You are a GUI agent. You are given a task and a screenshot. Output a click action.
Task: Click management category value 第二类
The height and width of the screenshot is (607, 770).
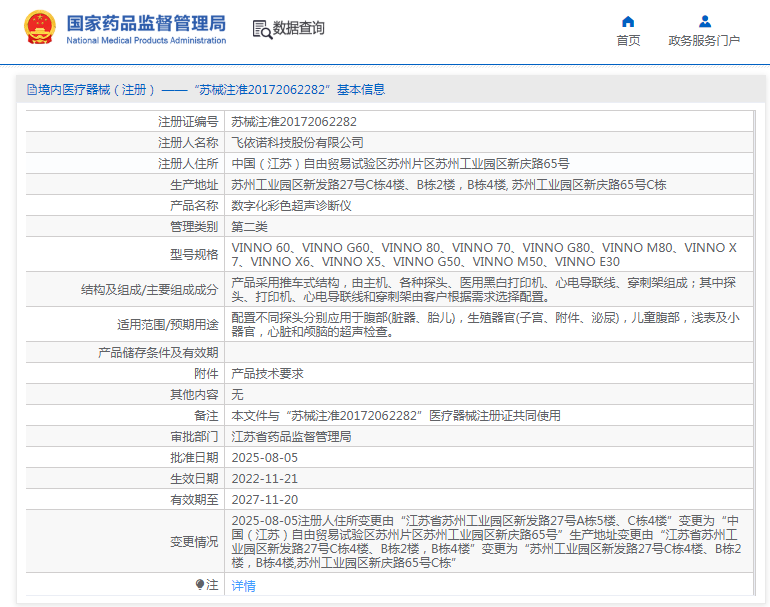click(x=249, y=227)
